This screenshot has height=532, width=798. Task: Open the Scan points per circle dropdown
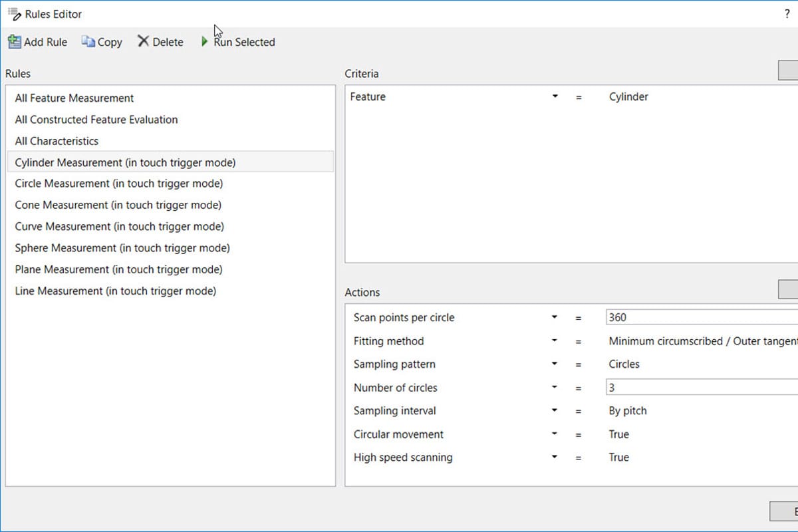click(555, 318)
